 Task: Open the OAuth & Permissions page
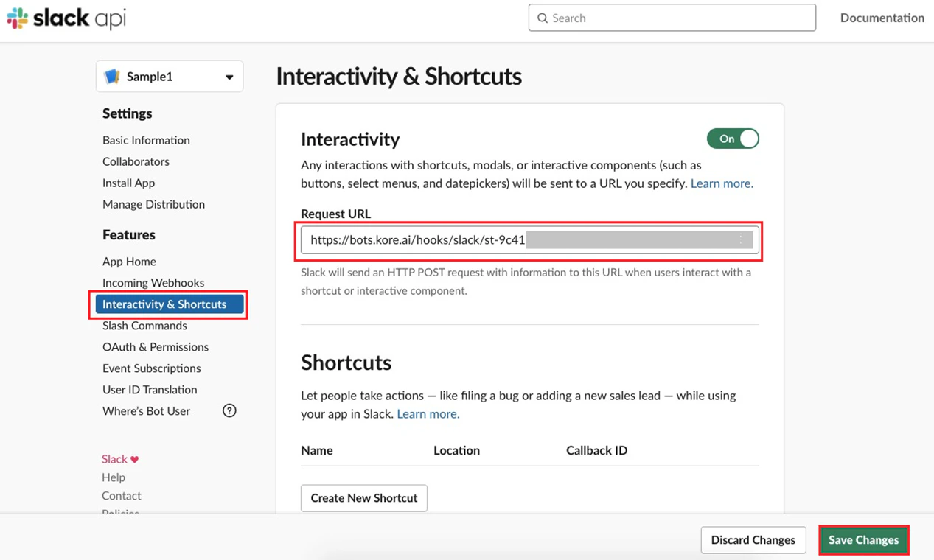pos(156,346)
